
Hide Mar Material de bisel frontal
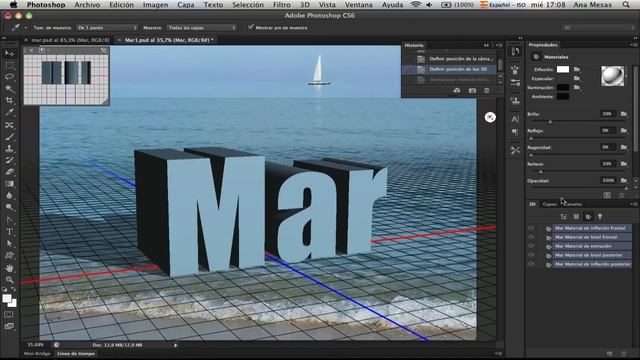[x=531, y=237]
